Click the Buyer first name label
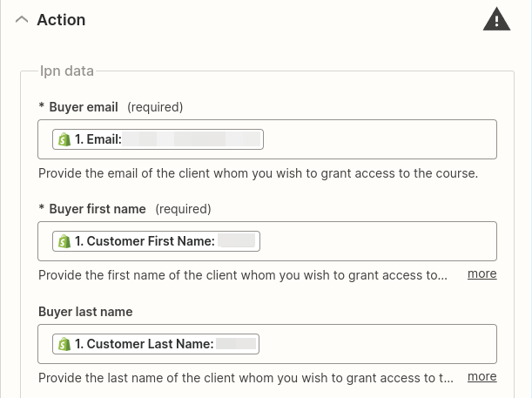This screenshot has width=532, height=398. pyautogui.click(x=98, y=209)
